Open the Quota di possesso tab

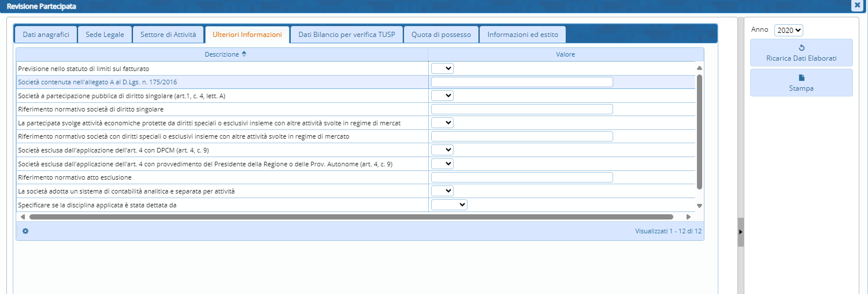pyautogui.click(x=441, y=35)
